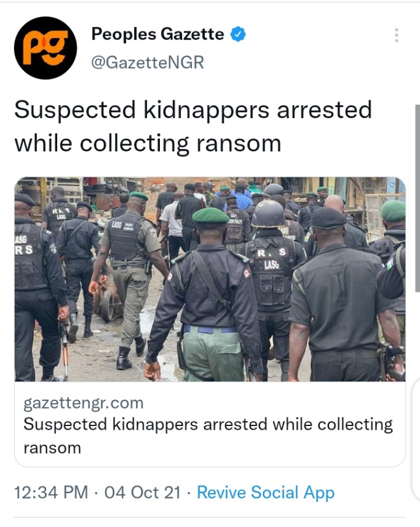The width and height of the screenshot is (420, 527).
Task: Click the tweet text about suspected kidnappers
Action: pos(193,127)
